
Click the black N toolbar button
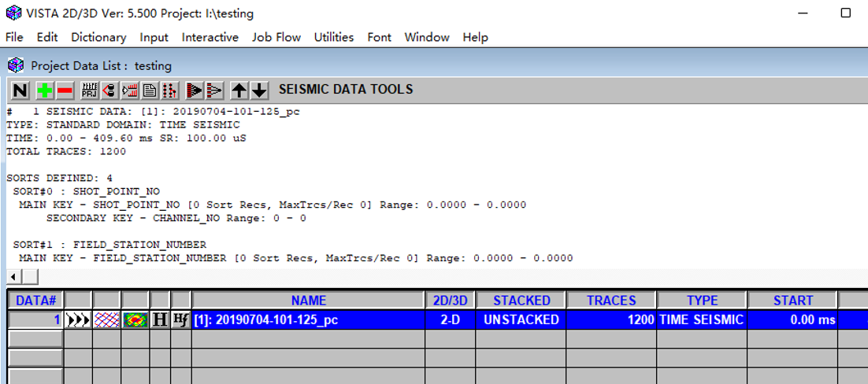(x=20, y=90)
